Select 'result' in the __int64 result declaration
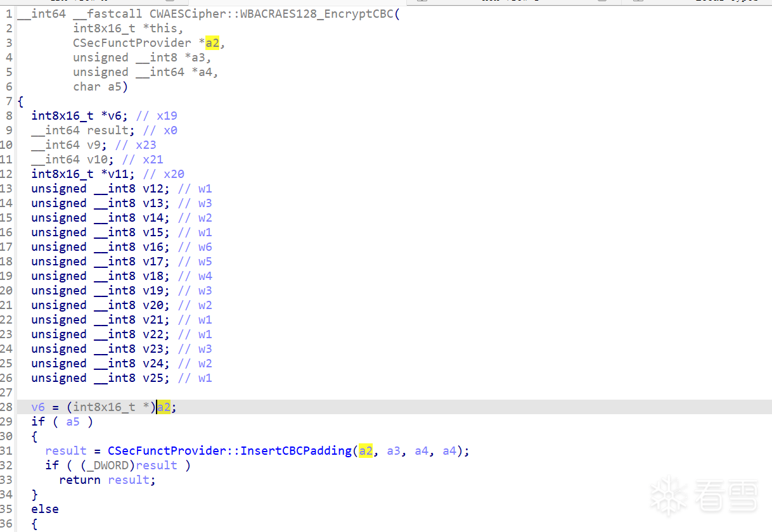Screen dimensions: 772x532 108,130
